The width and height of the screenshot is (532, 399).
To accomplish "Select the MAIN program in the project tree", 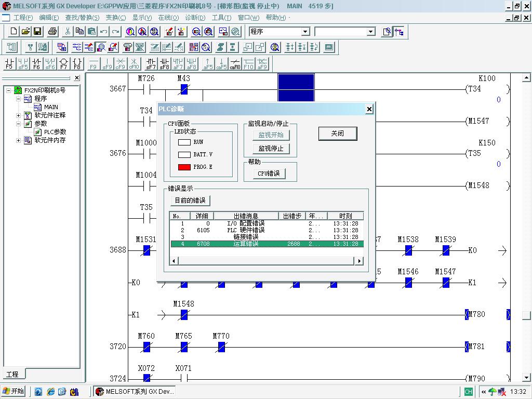I will (51, 107).
